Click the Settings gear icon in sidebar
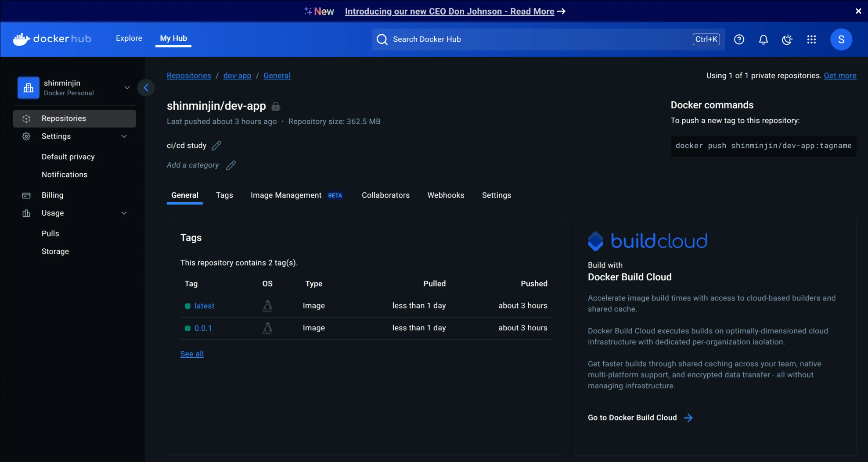 tap(26, 136)
